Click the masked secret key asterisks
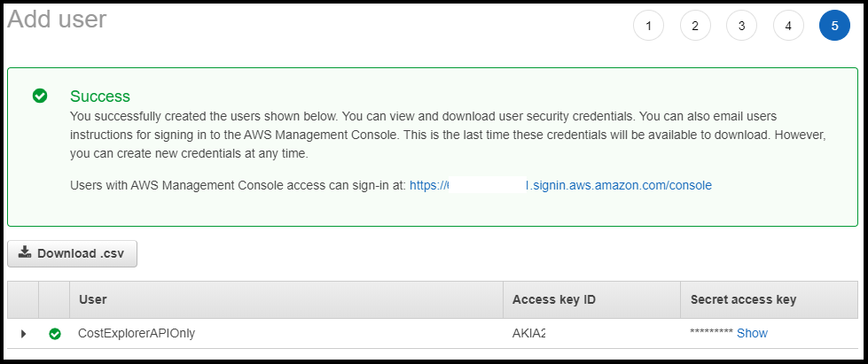This screenshot has width=868, height=364. (711, 333)
